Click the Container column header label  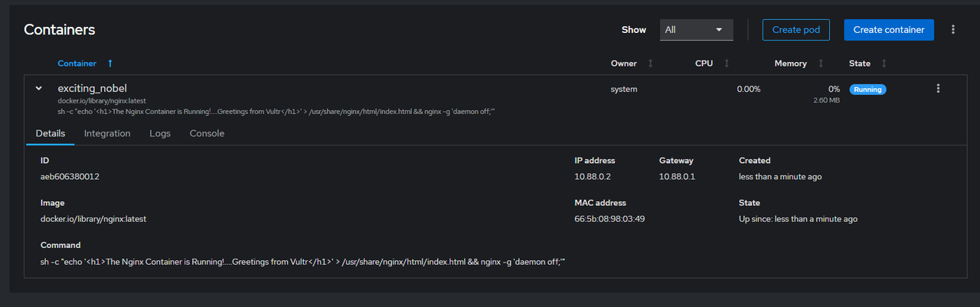point(77,64)
